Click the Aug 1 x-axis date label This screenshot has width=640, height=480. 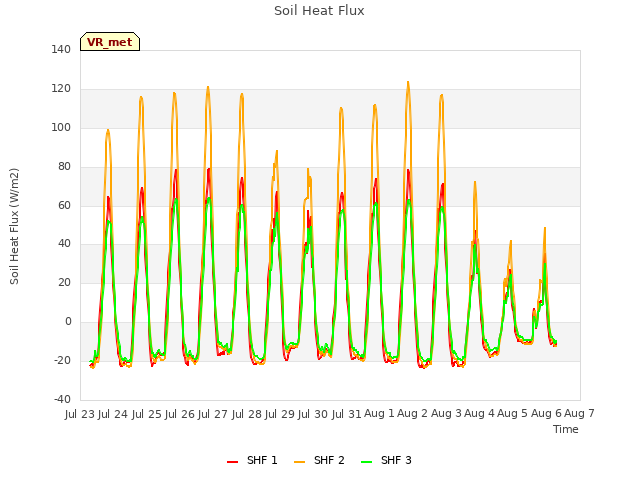(379, 413)
